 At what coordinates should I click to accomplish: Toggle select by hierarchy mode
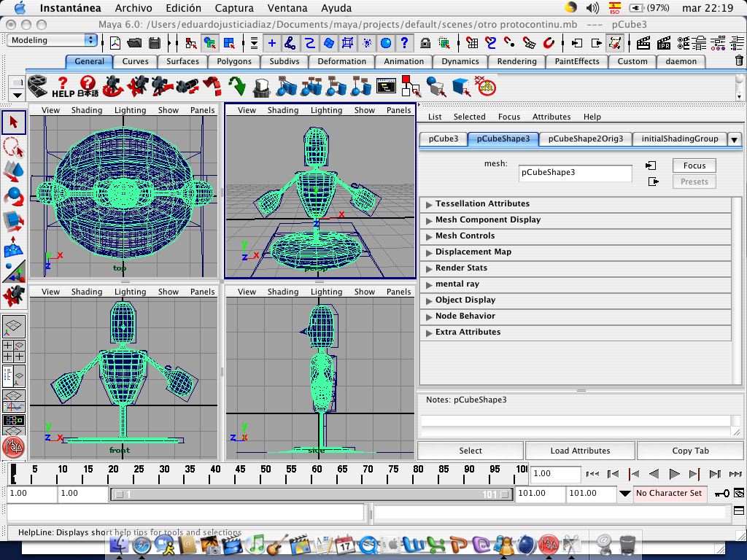tap(190, 43)
